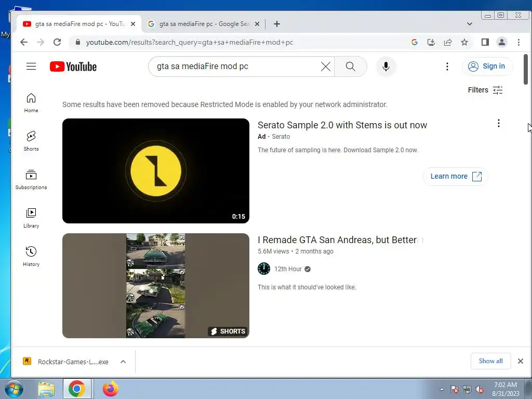Expand the download item chevron menu

(123, 362)
